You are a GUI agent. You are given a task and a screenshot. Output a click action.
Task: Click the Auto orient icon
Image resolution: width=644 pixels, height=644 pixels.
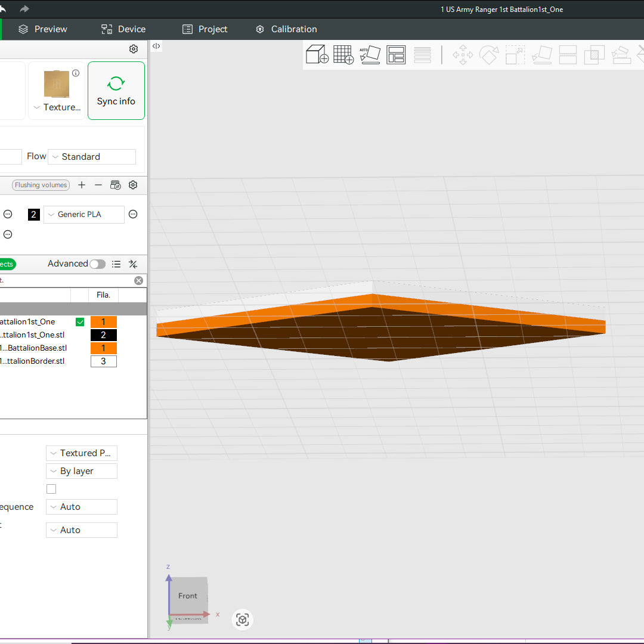click(x=370, y=55)
